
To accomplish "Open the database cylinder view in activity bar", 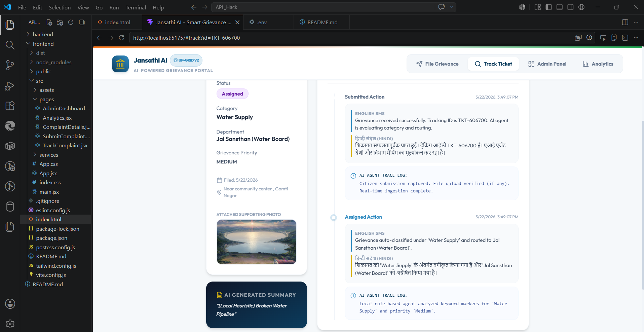I will [x=10, y=207].
